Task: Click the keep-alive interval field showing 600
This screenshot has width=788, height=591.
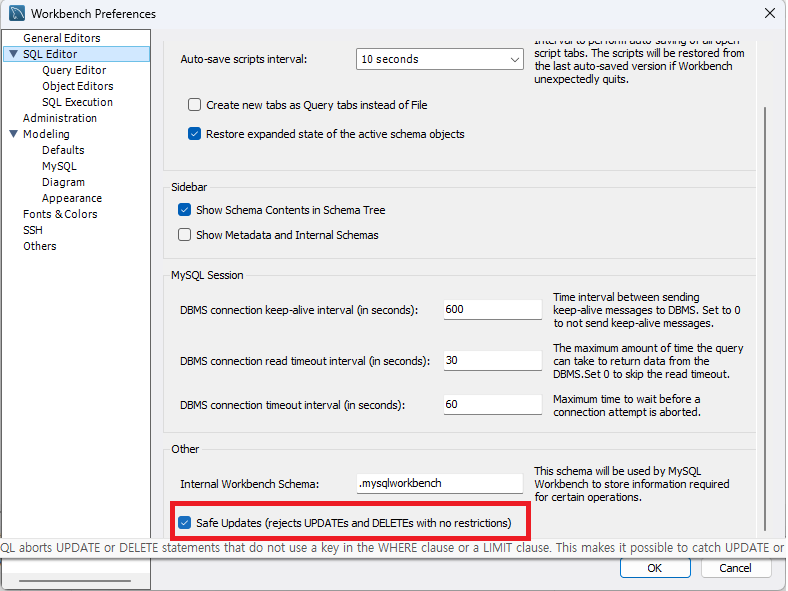Action: (x=492, y=310)
